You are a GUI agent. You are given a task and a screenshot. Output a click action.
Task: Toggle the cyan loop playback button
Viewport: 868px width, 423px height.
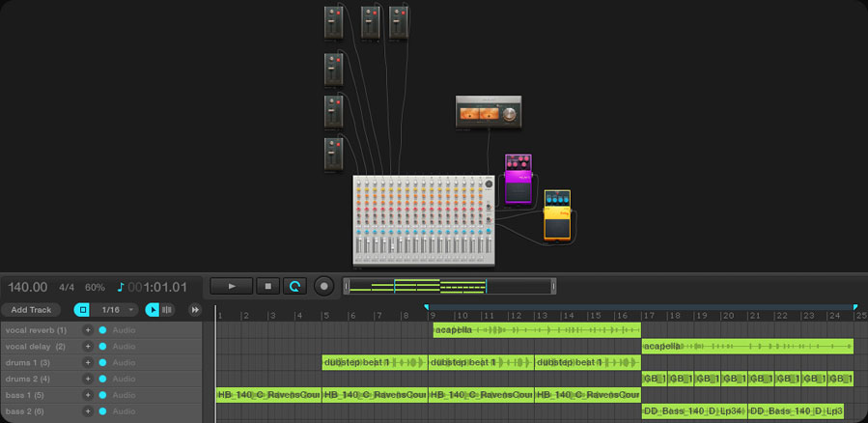[x=295, y=286]
